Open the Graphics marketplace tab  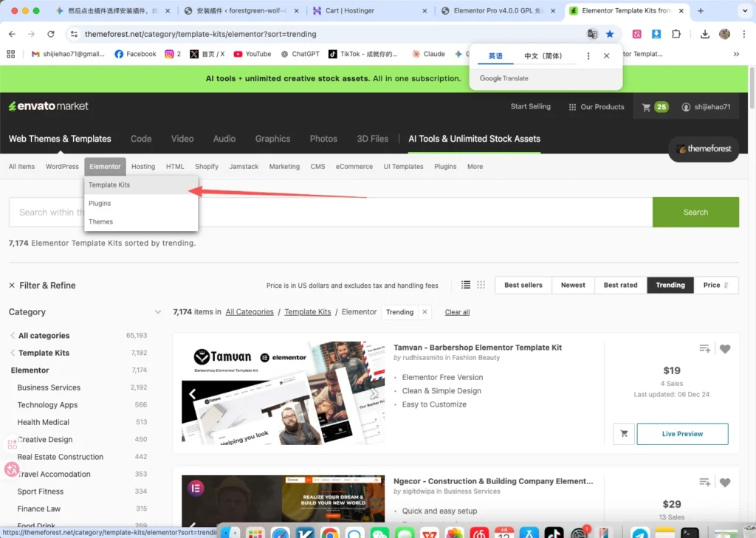272,139
